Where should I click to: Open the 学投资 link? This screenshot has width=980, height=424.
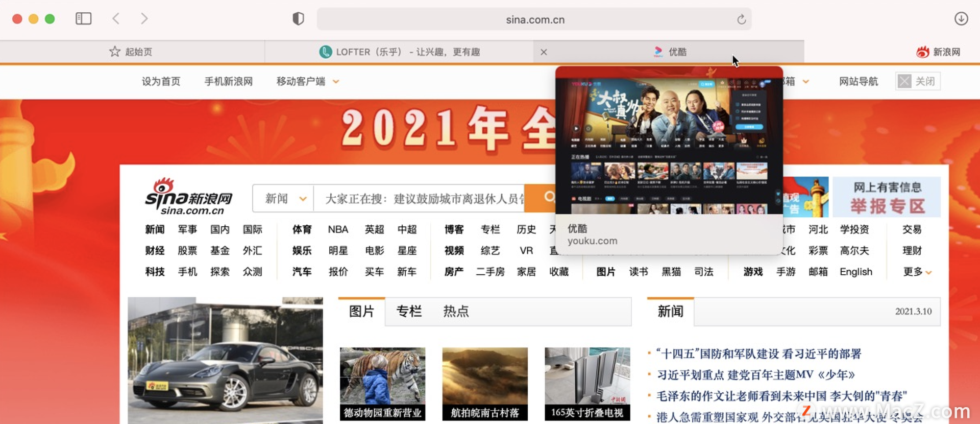tap(854, 229)
